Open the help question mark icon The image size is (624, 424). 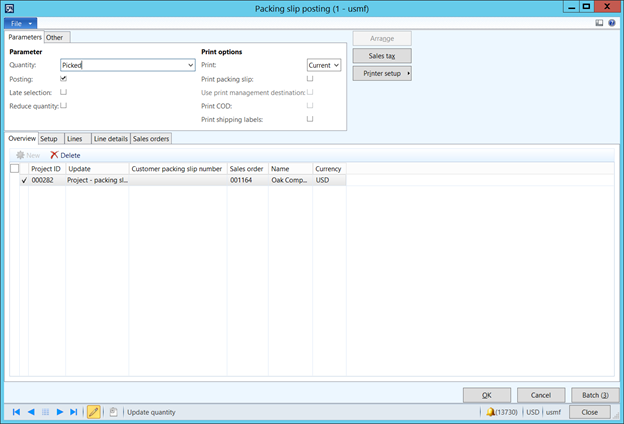coord(611,22)
